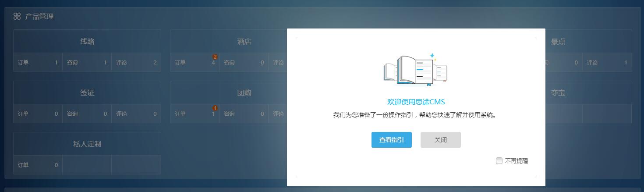
Task: Open the 酒店 product header
Action: click(x=244, y=42)
